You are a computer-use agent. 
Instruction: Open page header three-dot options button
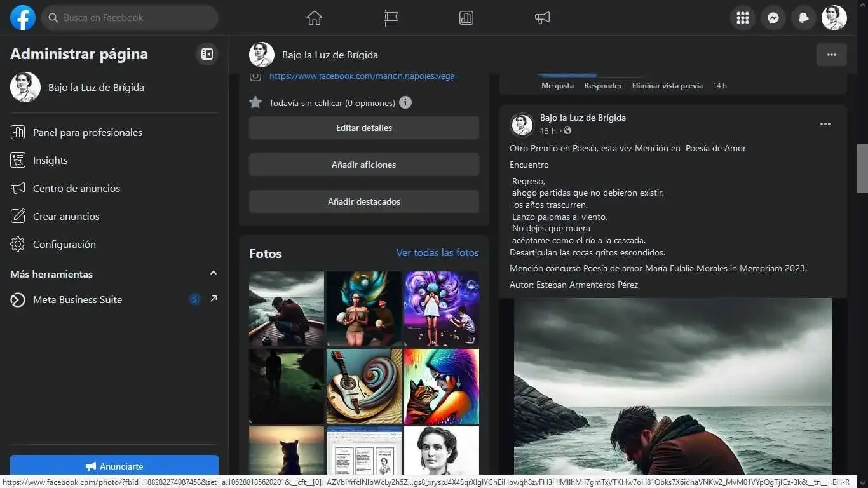(832, 55)
